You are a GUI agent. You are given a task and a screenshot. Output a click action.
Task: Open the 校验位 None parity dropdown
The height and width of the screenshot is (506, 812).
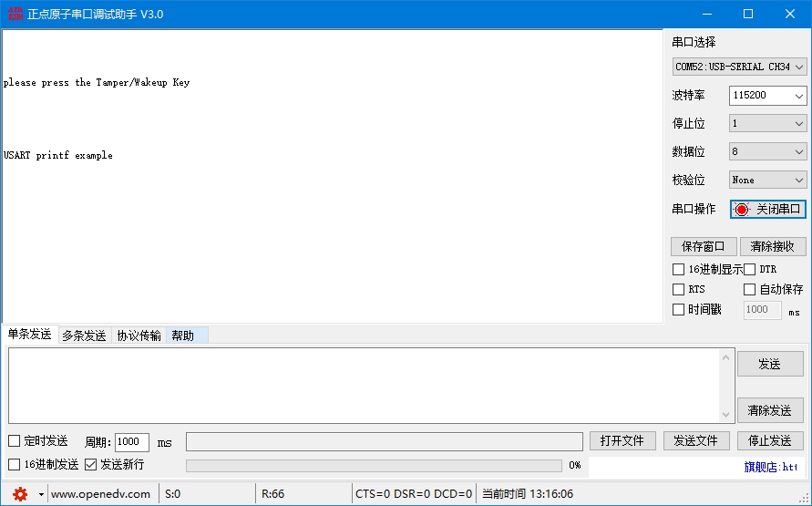[767, 181]
